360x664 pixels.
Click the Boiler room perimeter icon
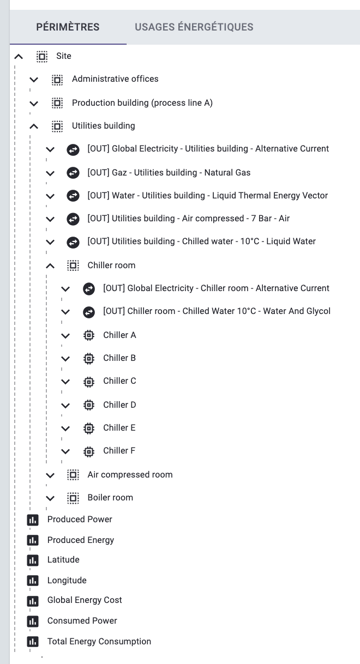(73, 498)
